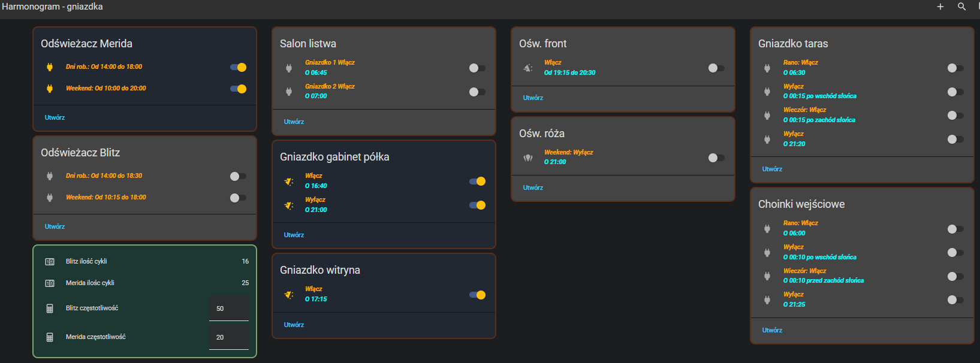Click the Blitz częstotliwość input field
This screenshot has width=980, height=363.
coord(228,308)
